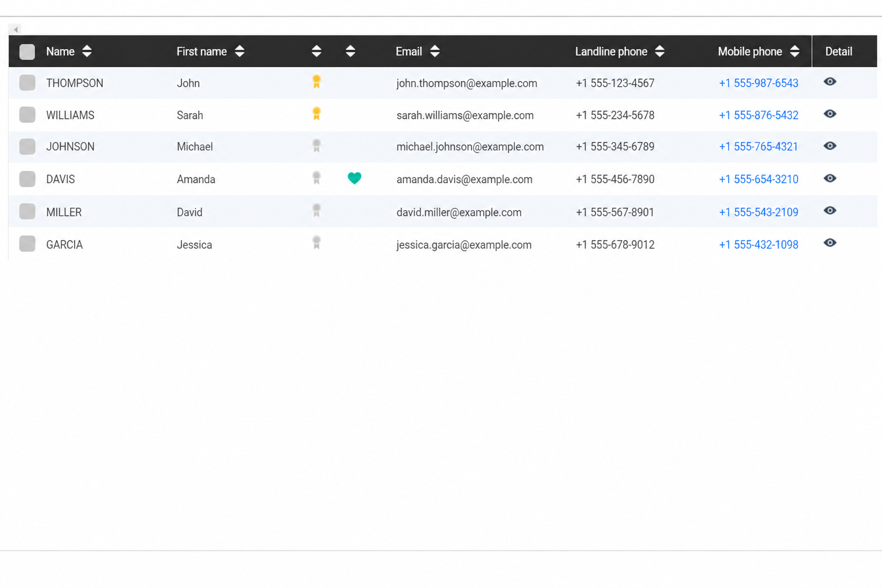Check the select-all checkbox in header

tap(27, 52)
